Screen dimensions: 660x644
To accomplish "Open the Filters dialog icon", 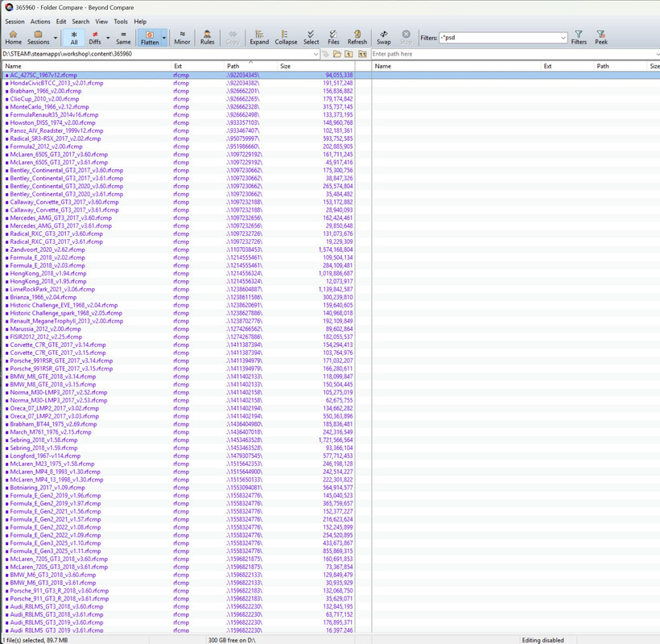I will [x=579, y=38].
